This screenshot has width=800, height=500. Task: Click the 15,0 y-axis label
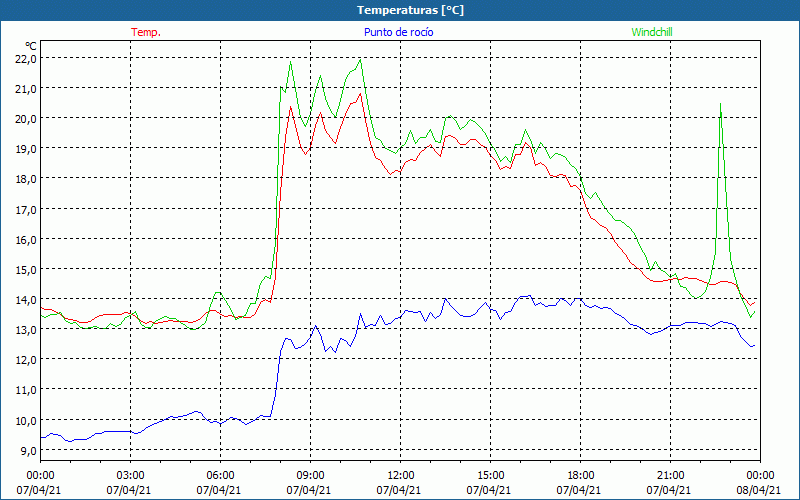click(26, 269)
